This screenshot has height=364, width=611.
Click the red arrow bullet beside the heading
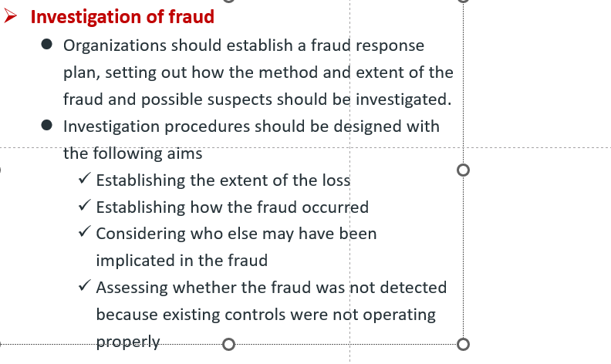(x=10, y=16)
